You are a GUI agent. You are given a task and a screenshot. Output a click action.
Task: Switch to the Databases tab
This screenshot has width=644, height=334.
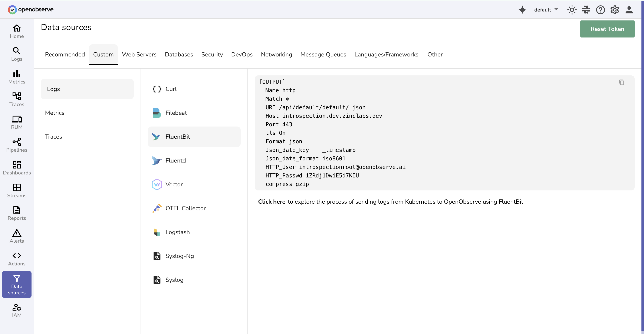pos(179,55)
